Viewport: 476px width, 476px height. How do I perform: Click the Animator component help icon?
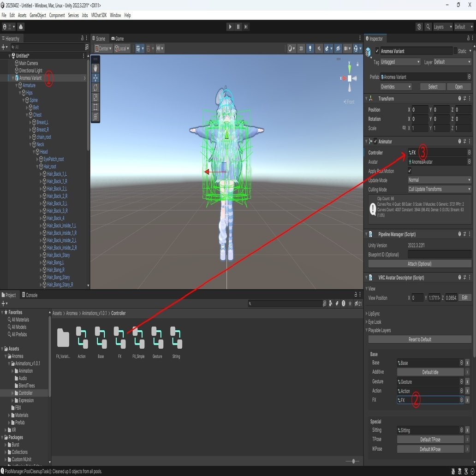pyautogui.click(x=459, y=141)
